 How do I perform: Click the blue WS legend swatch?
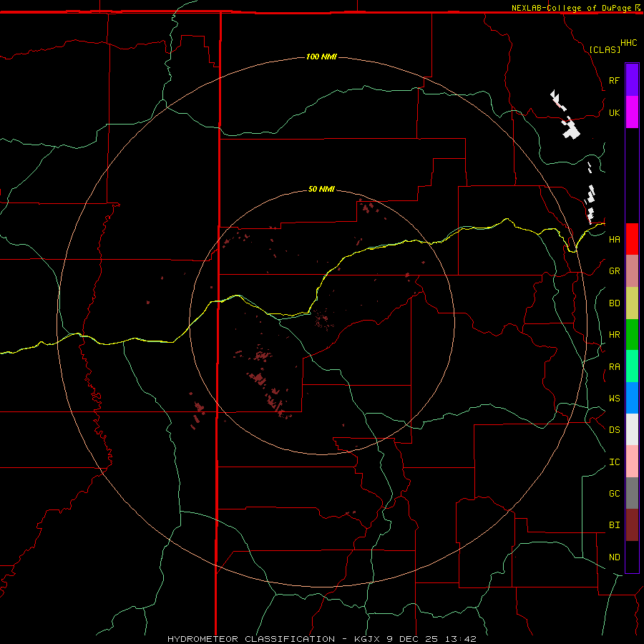point(632,398)
